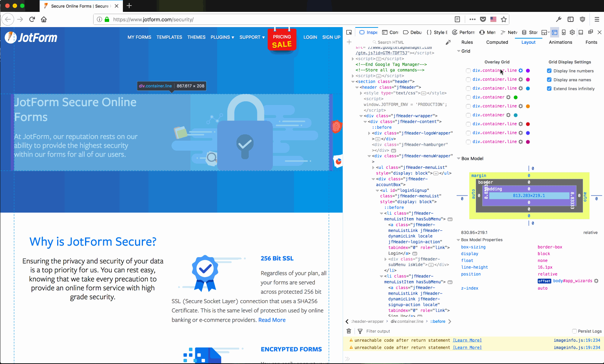Click the uBlock shield extension icon

point(582,19)
